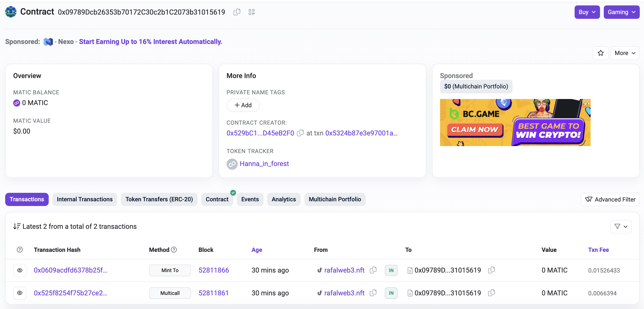Image resolution: width=644 pixels, height=309 pixels.
Task: Switch to Internal Transactions tab
Action: tap(84, 199)
